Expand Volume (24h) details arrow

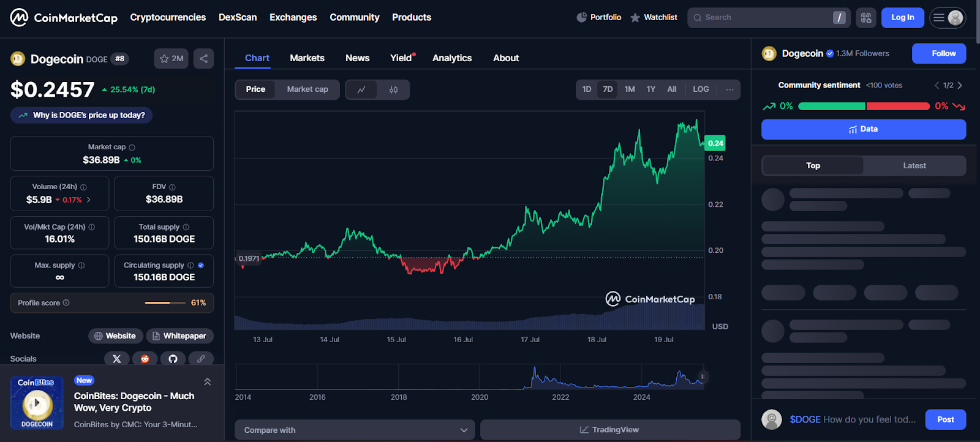89,200
